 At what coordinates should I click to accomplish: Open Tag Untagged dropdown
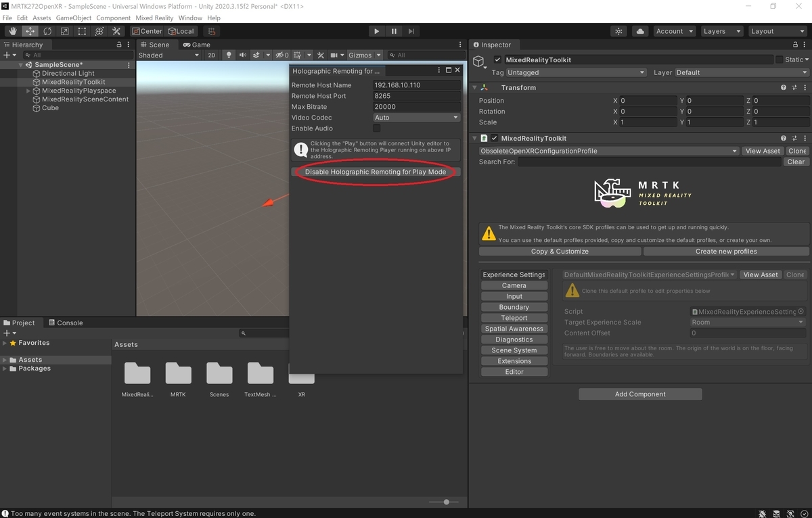click(x=577, y=72)
